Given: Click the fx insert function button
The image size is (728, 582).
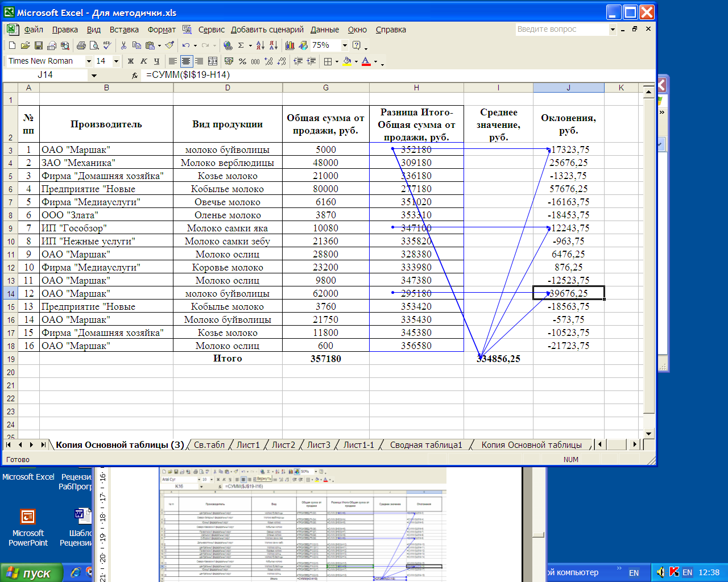Looking at the screenshot, I should tap(135, 75).
